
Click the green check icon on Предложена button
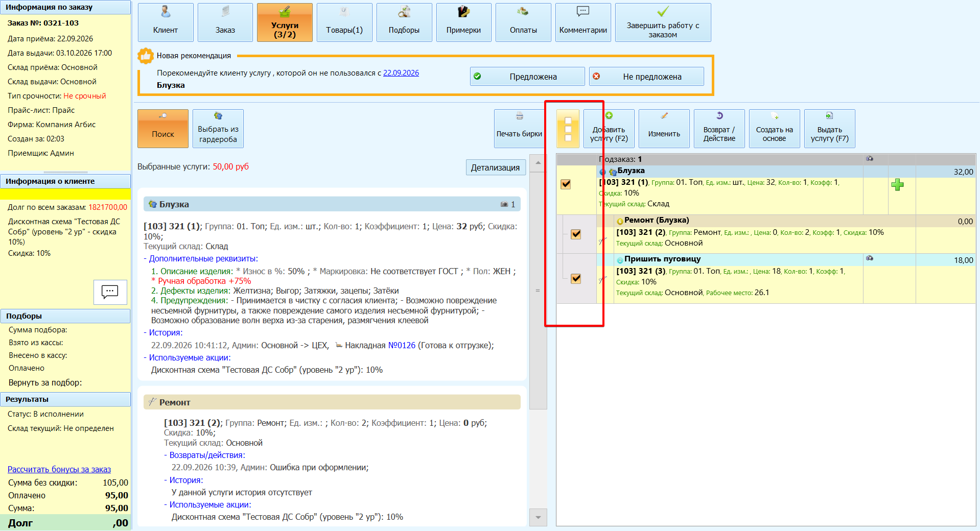click(477, 77)
